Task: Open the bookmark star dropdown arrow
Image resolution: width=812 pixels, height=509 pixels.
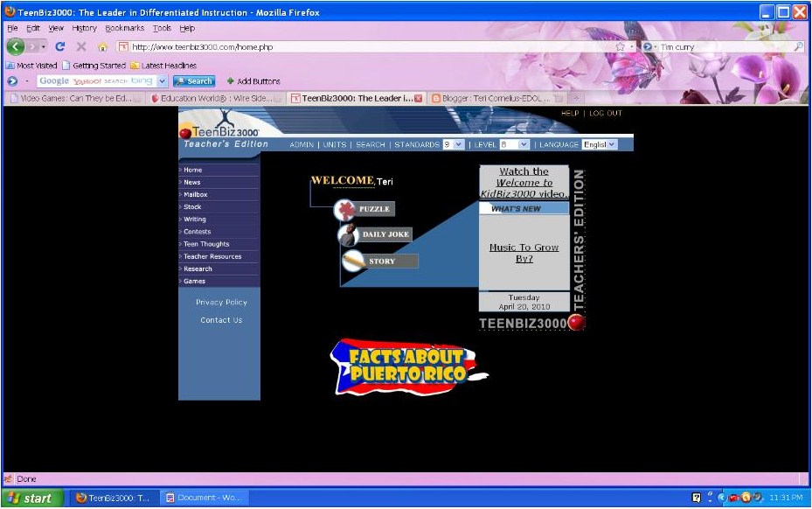Action: pyautogui.click(x=632, y=47)
